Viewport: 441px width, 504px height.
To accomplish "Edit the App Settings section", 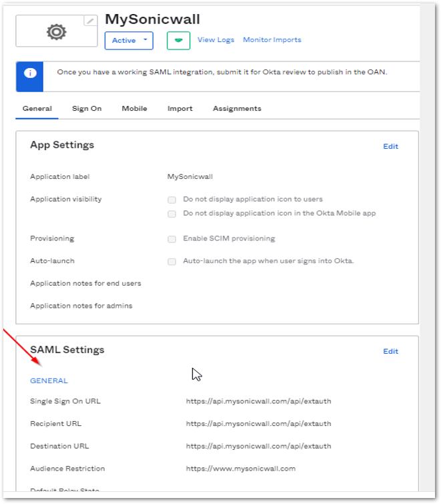I will (390, 147).
